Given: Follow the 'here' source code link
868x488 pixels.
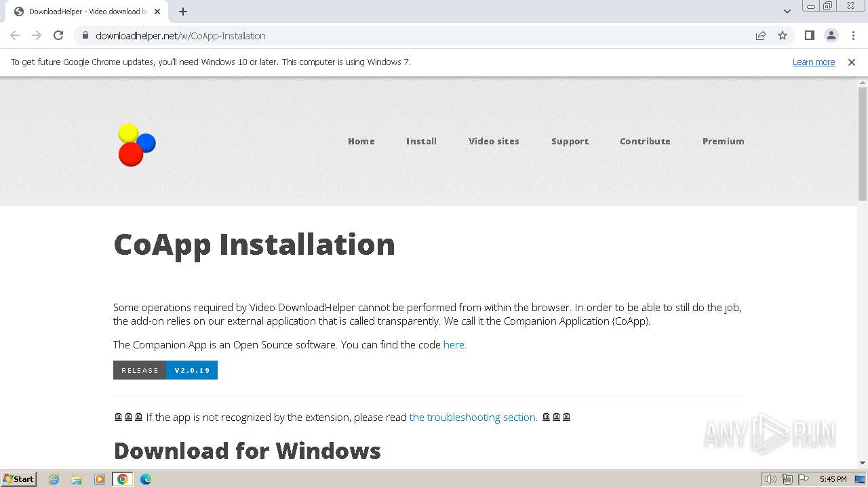Looking at the screenshot, I should (454, 344).
